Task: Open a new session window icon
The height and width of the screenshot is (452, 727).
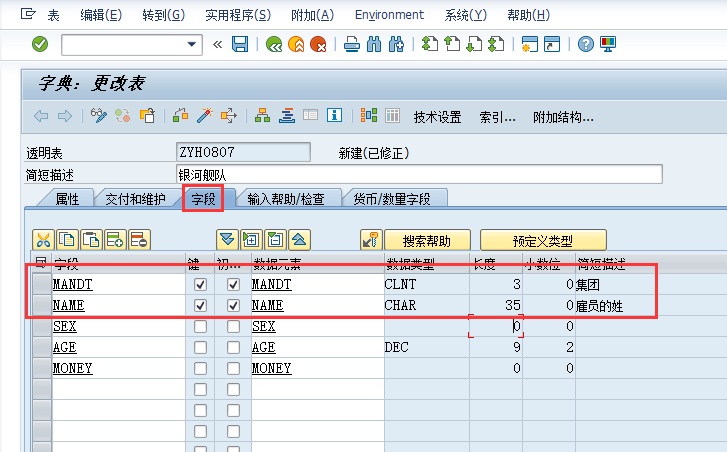Action: point(529,45)
